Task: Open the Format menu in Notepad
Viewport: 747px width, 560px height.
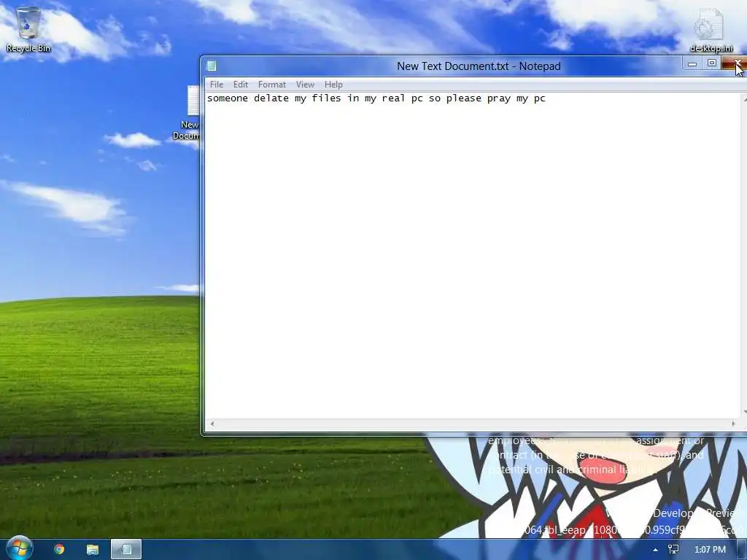Action: (x=271, y=85)
